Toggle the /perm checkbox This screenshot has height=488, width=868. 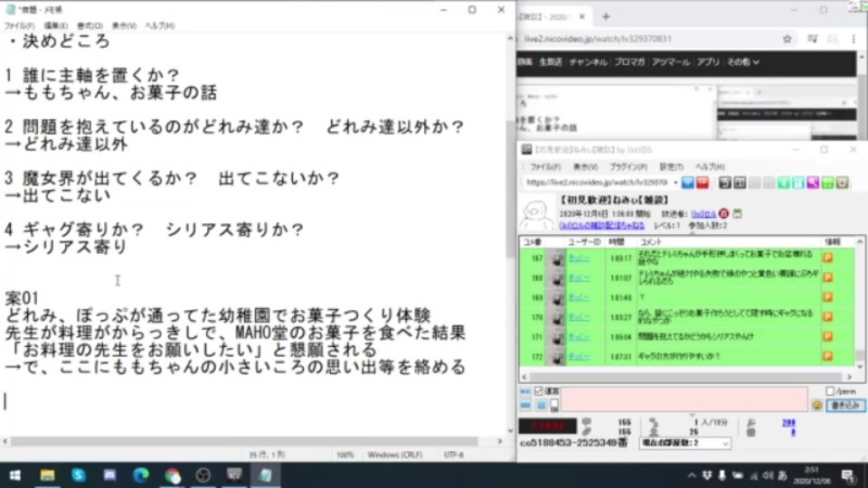(829, 391)
